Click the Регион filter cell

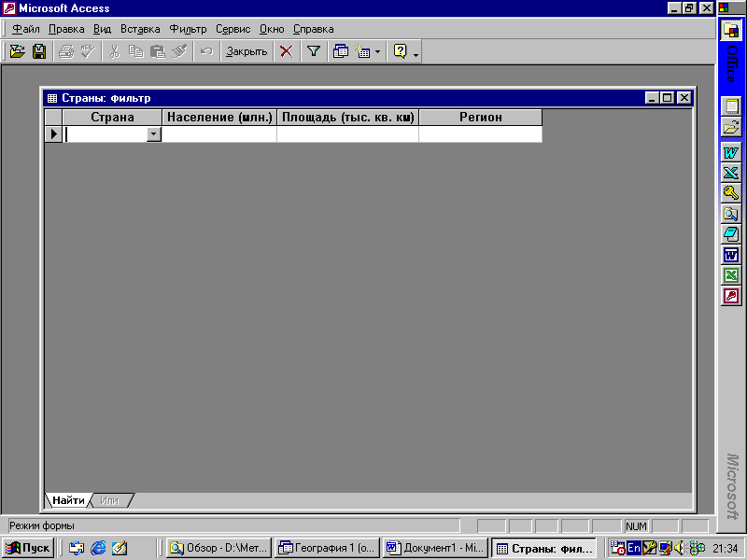point(481,134)
